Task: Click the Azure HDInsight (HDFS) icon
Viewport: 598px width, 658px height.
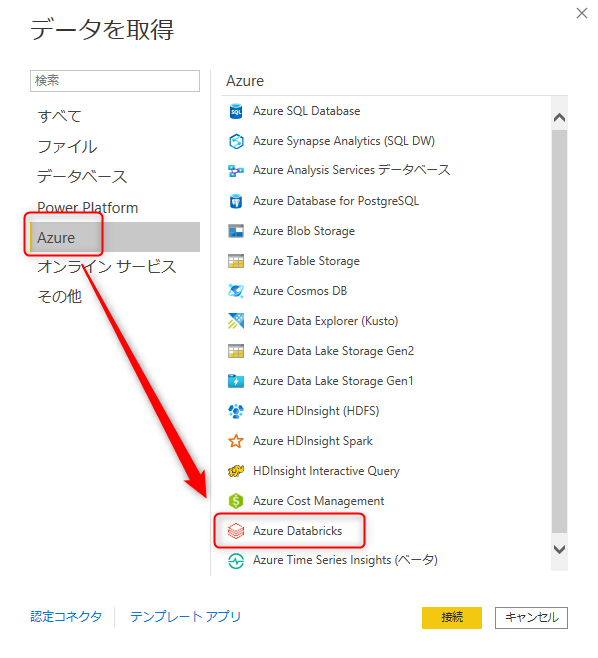Action: pyautogui.click(x=236, y=411)
